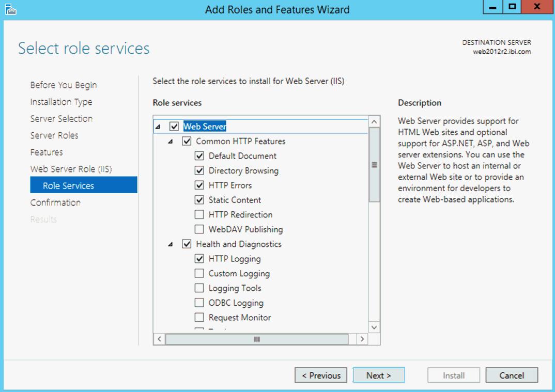Jump to the Confirmation step
Image resolution: width=555 pixels, height=392 pixels.
(55, 203)
